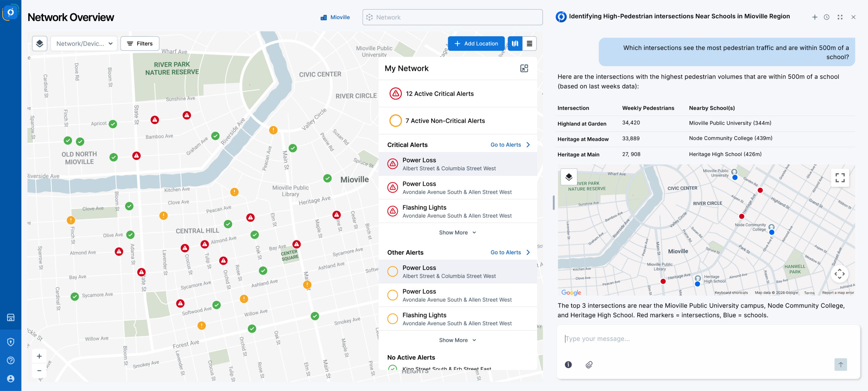Click the Add Location button
Viewport: 868px width, 391px height.
pos(476,43)
